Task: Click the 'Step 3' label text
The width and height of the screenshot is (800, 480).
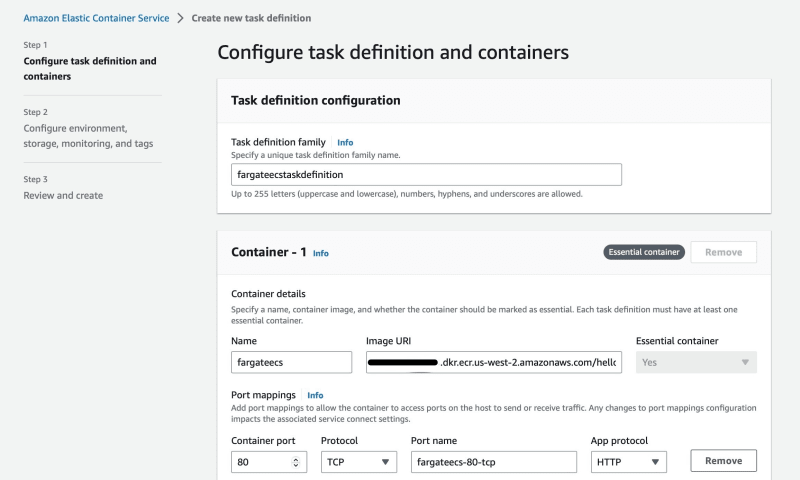Action: pyautogui.click(x=35, y=180)
